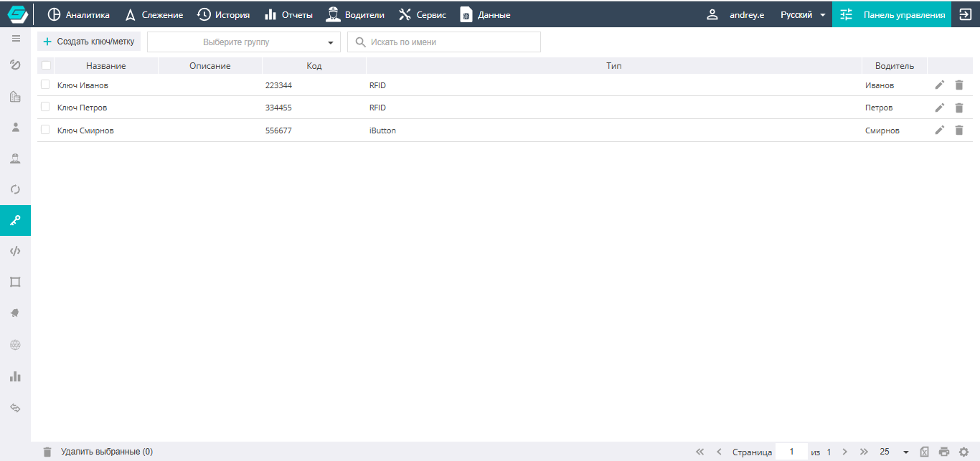Screen dimensions: 980x461
Task: Click iButton type cell
Action: click(382, 130)
